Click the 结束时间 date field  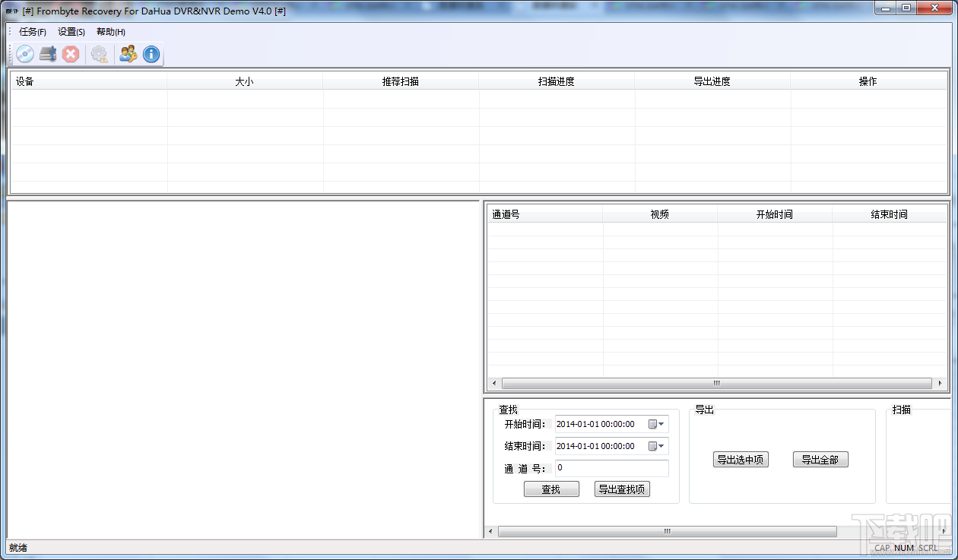click(x=612, y=446)
